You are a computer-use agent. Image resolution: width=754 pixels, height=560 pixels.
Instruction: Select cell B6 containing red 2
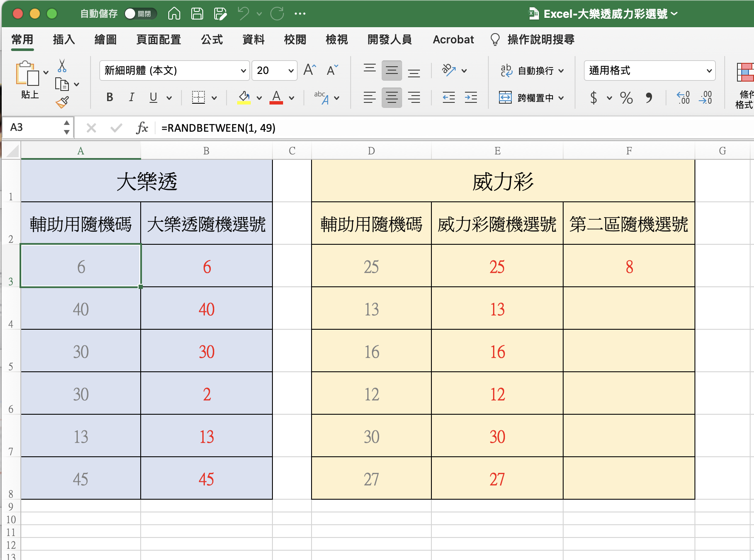[207, 393]
